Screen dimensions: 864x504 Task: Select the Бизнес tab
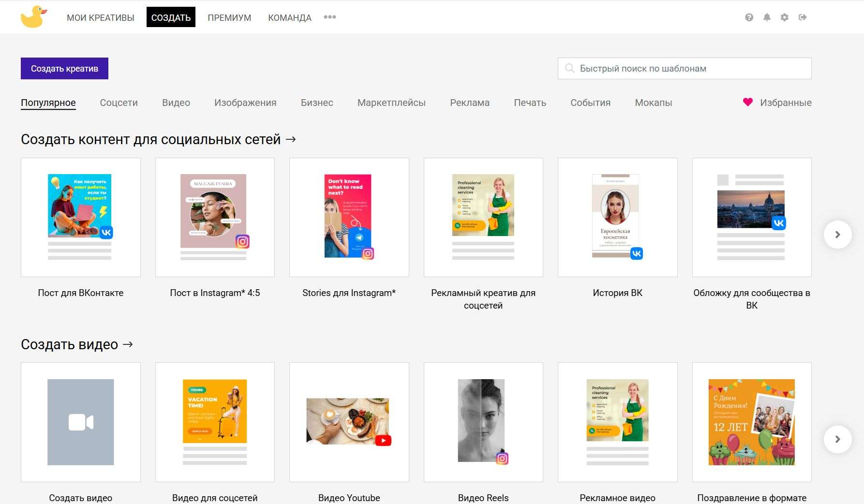click(x=317, y=103)
